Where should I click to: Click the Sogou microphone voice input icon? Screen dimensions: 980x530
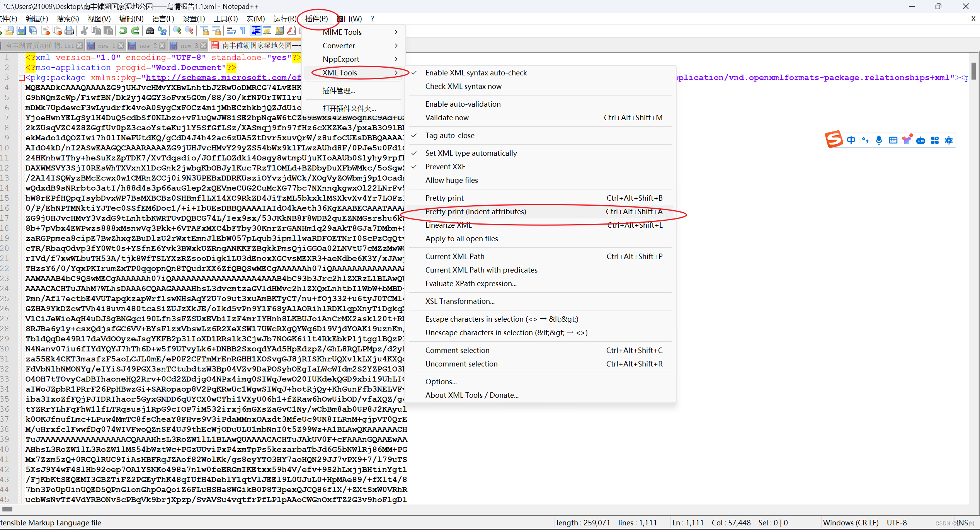(x=879, y=140)
